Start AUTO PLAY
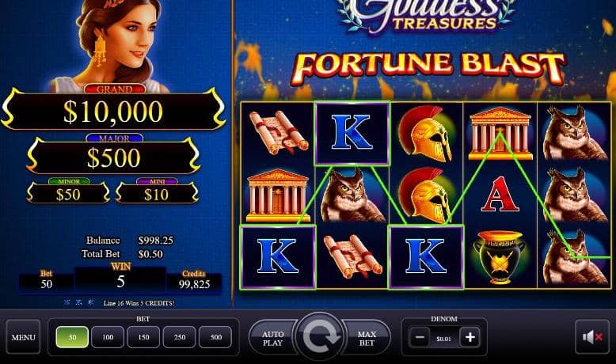 [x=272, y=338]
